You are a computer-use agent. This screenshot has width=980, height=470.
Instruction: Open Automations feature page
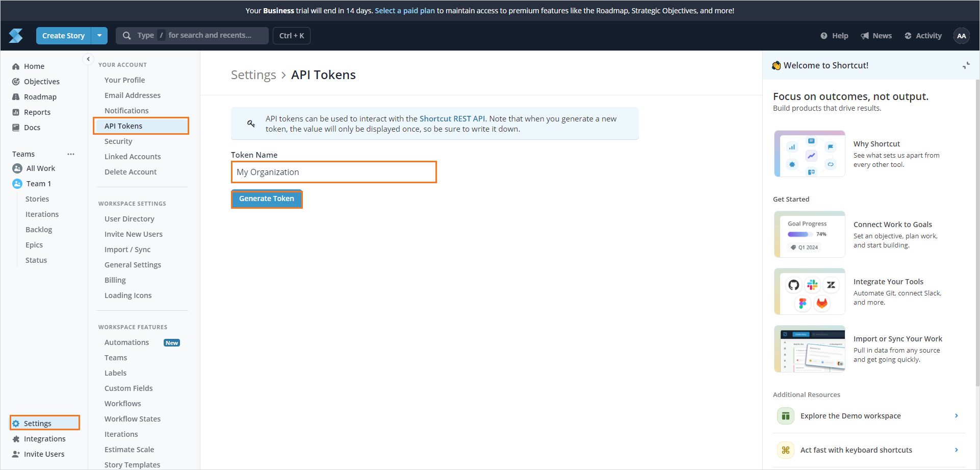click(x=127, y=342)
